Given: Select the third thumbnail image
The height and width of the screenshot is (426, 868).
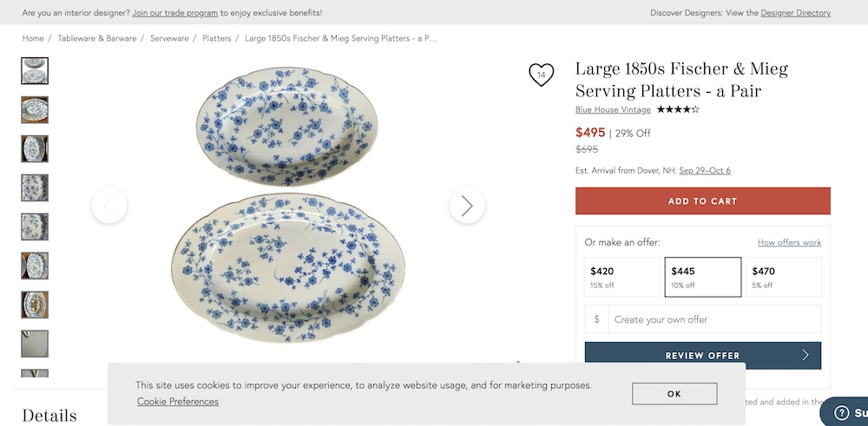Looking at the screenshot, I should (35, 149).
